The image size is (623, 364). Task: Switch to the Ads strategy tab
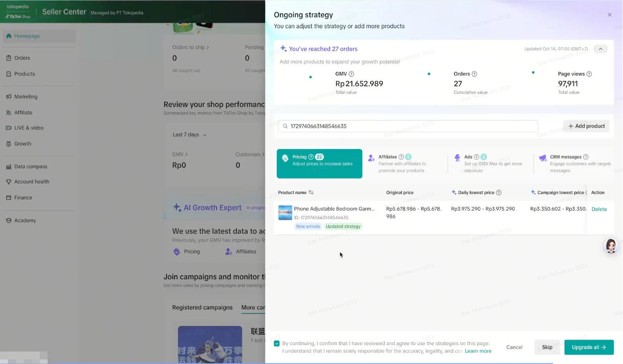tap(490, 163)
